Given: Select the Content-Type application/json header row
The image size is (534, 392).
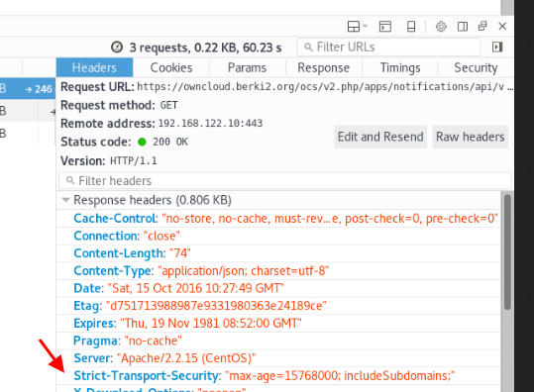Looking at the screenshot, I should pos(278,271).
